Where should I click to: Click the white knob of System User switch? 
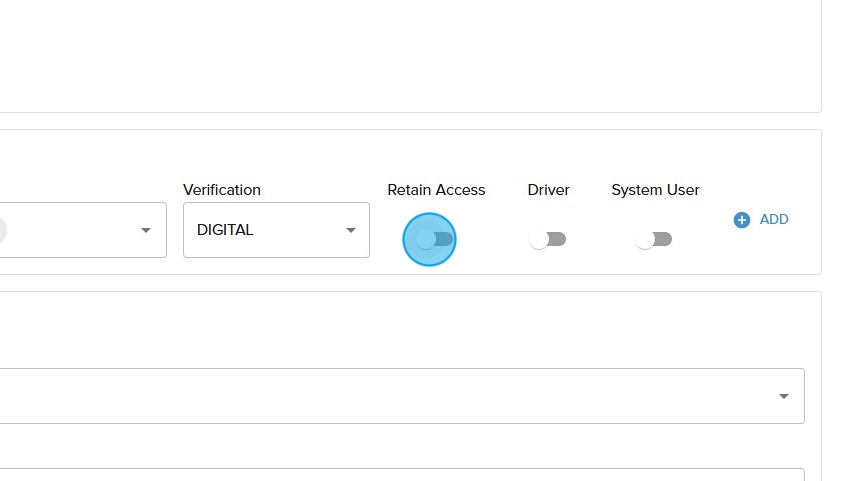pyautogui.click(x=645, y=240)
